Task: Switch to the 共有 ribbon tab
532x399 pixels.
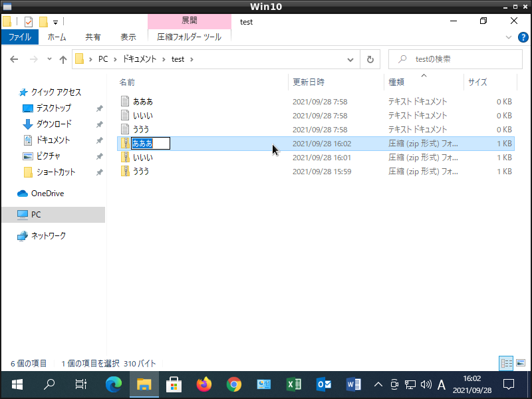Action: point(92,37)
